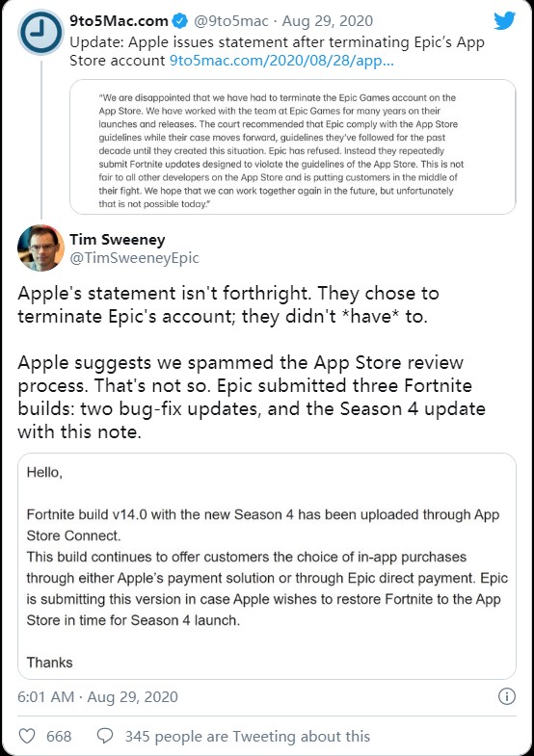This screenshot has height=756, width=534.
Task: Open Apple statement quote image
Action: tap(293, 146)
